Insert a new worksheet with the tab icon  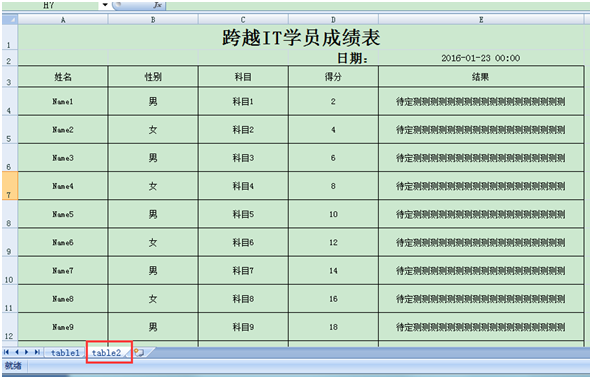click(x=139, y=353)
